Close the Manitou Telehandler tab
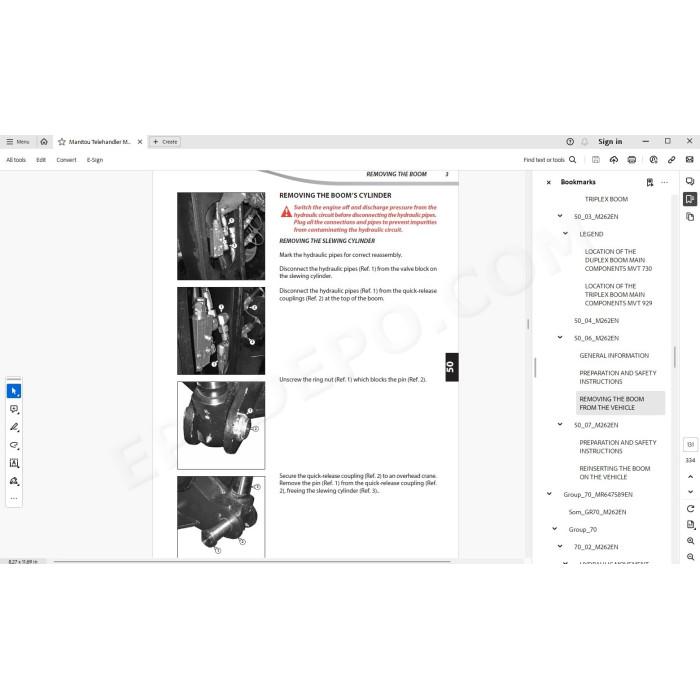700x700 pixels. [x=140, y=142]
